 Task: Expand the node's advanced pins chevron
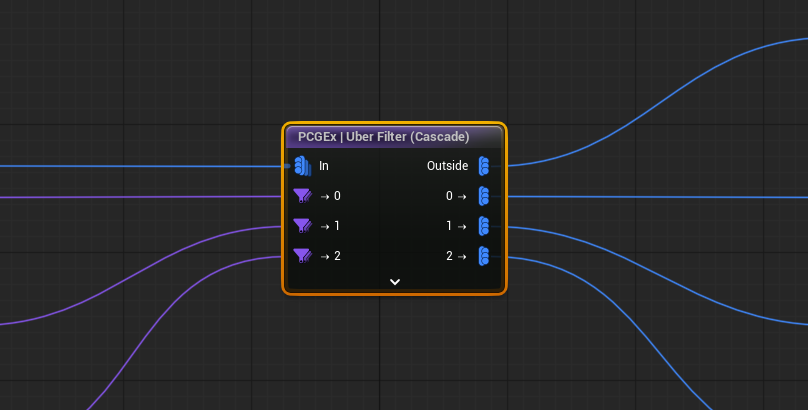point(395,282)
